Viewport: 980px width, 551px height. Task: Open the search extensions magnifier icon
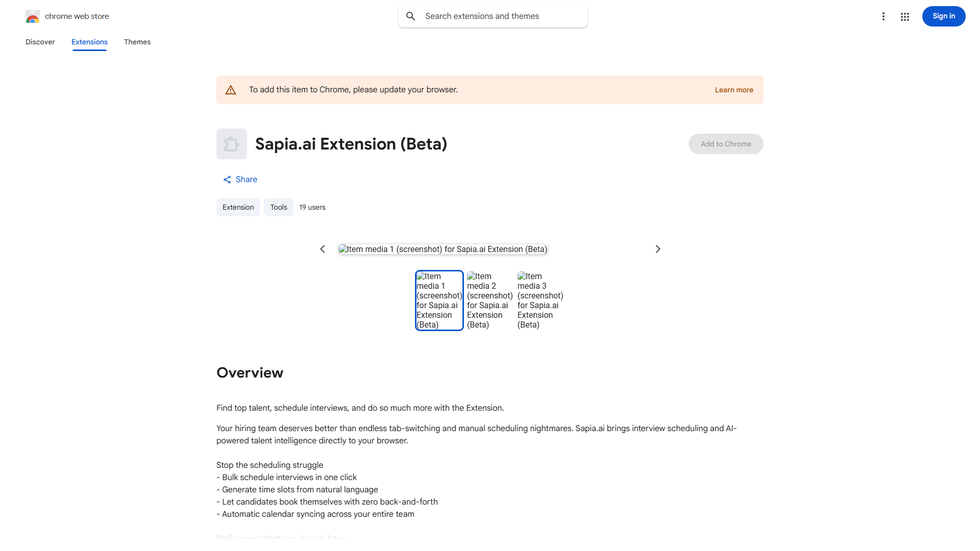[x=411, y=16]
